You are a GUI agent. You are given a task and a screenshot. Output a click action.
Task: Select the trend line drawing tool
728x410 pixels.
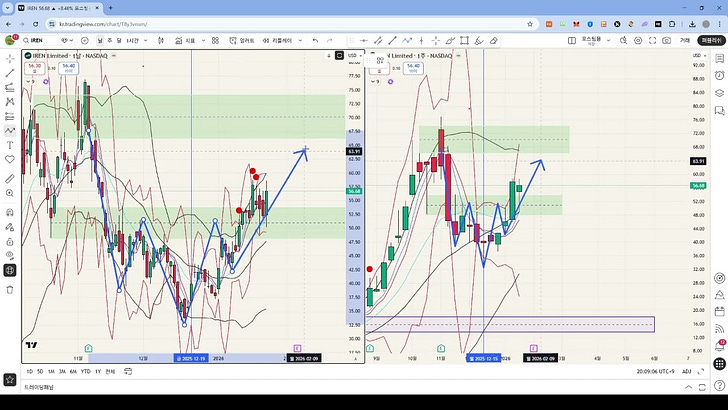click(10, 73)
